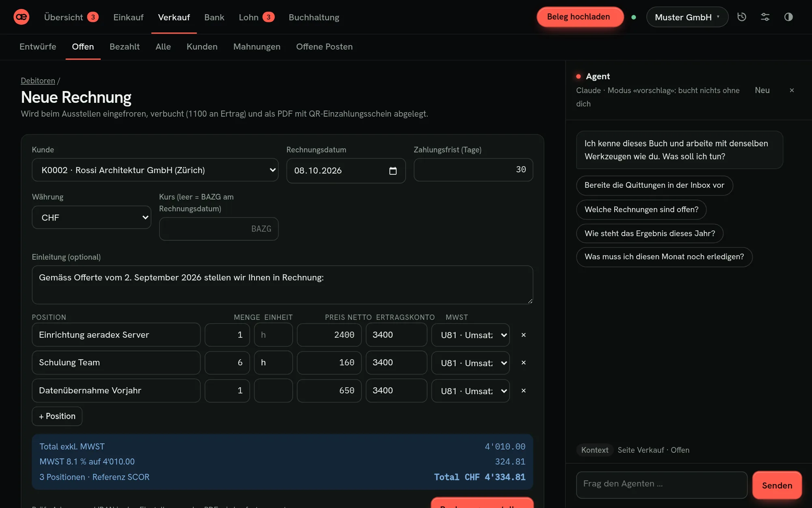
Task: Click the red infinity app logo
Action: click(x=22, y=17)
